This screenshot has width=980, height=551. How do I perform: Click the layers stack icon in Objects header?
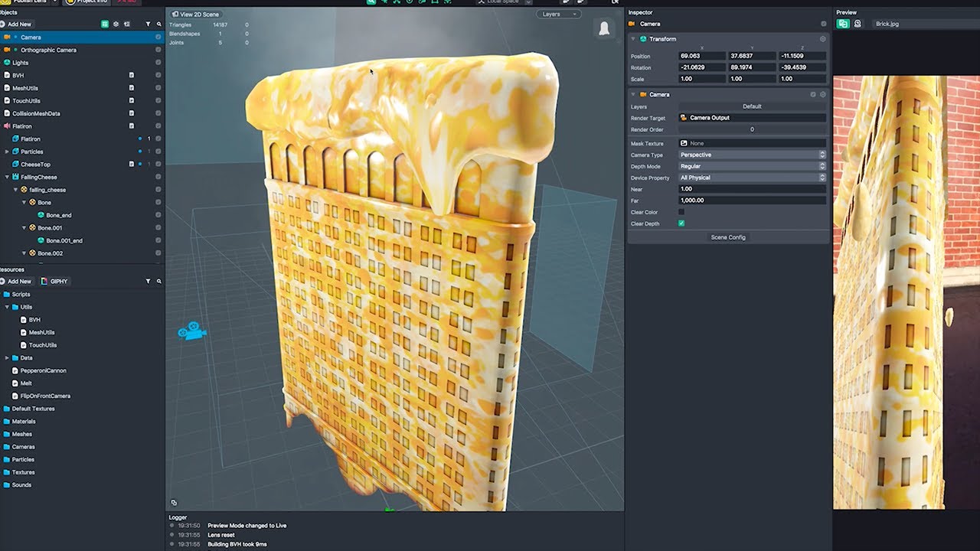point(116,24)
